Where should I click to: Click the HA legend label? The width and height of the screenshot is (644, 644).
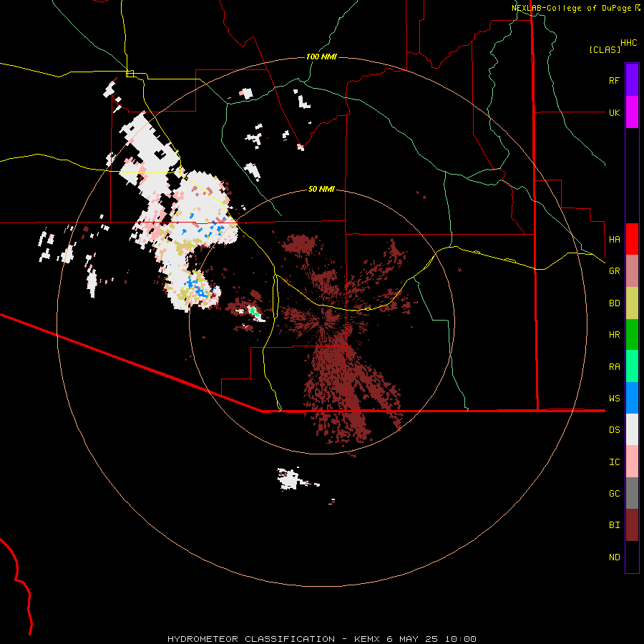click(614, 239)
